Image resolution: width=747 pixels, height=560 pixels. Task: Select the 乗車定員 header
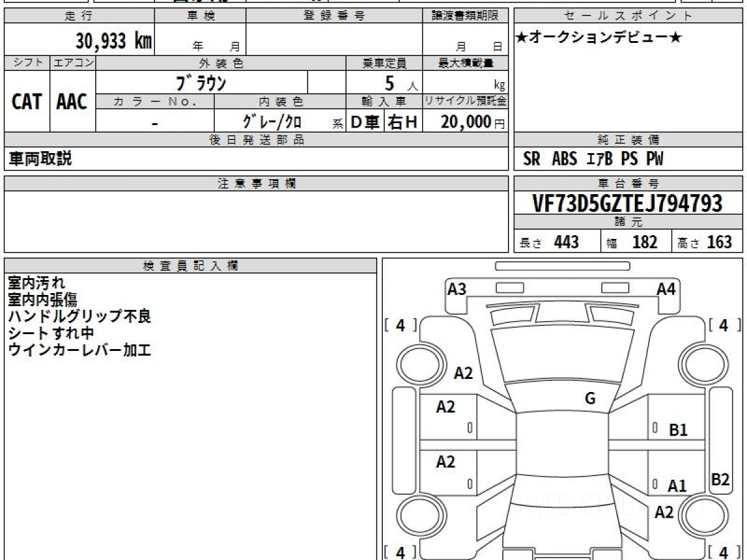(x=385, y=63)
